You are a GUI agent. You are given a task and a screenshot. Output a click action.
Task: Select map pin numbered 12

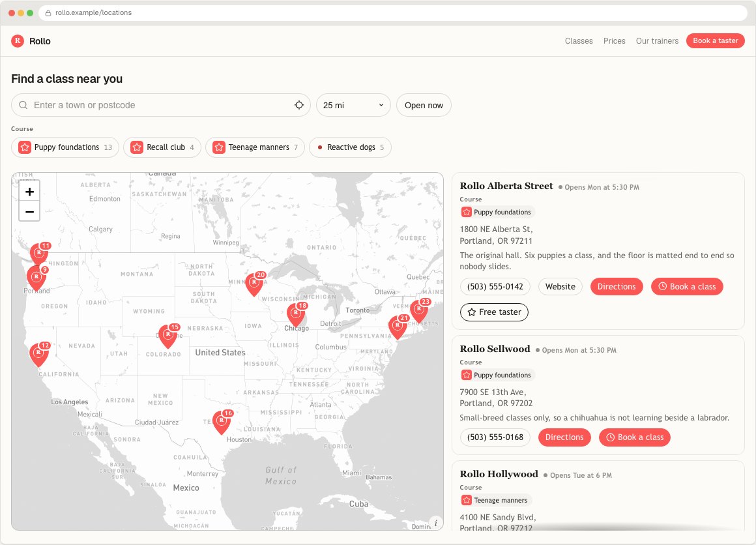[x=39, y=354]
